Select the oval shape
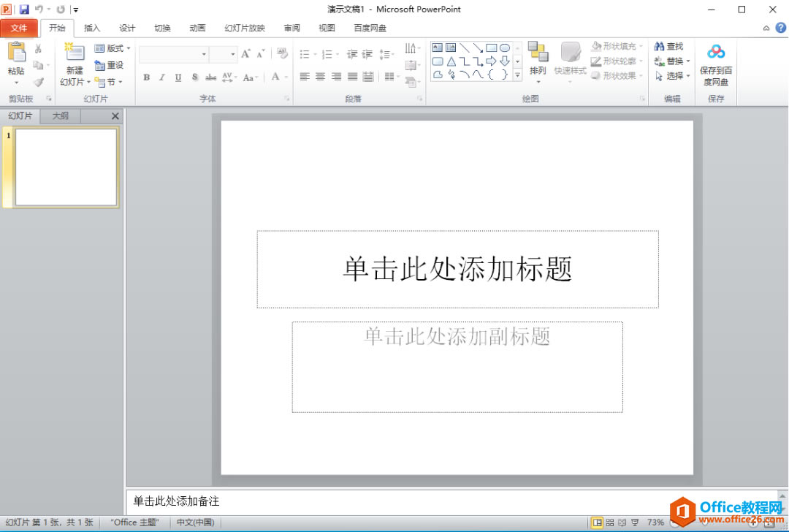The width and height of the screenshot is (789, 532). coord(505,47)
